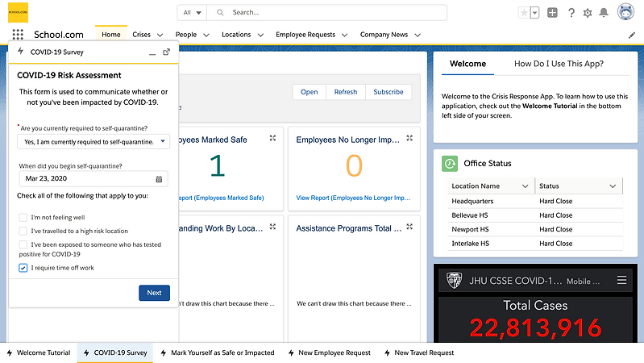Viewport: 644px width, 363px height.
Task: Open View Report Employees No Longer Impacted link
Action: [353, 198]
